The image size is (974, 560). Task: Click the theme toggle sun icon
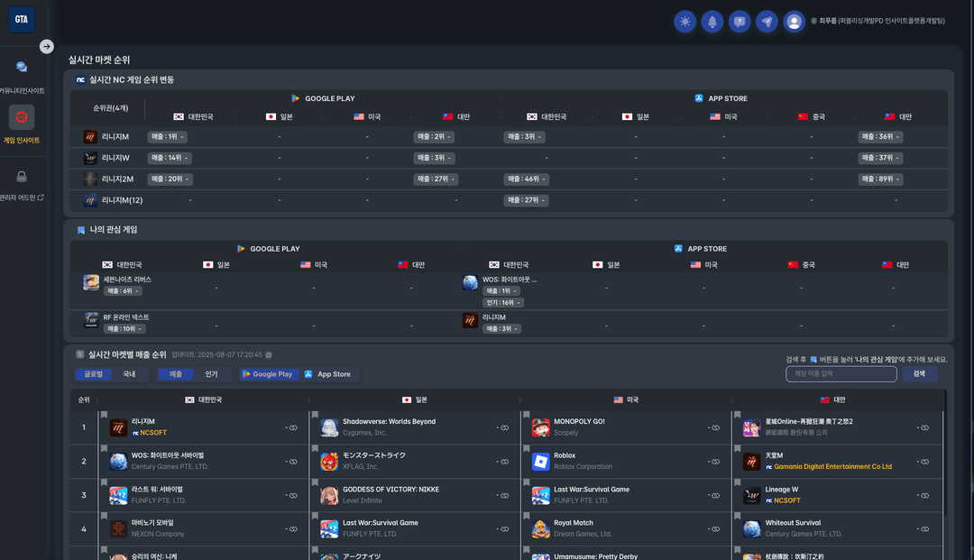(685, 22)
